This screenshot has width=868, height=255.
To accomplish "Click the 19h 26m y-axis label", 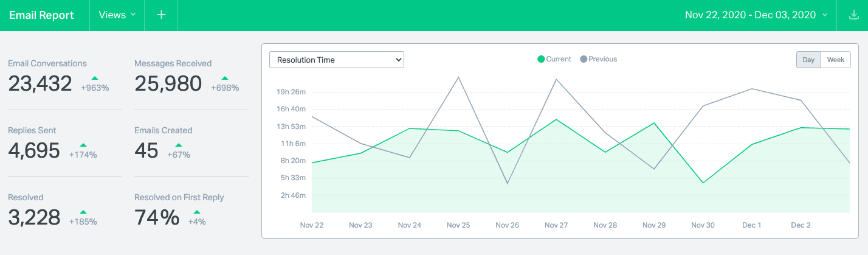I will pos(291,93).
